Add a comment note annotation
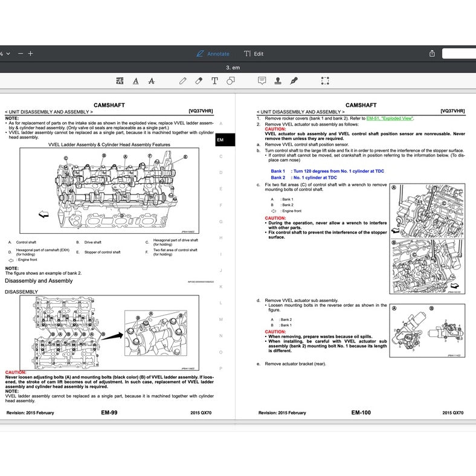Screen dimensions: 476x476 [262, 81]
